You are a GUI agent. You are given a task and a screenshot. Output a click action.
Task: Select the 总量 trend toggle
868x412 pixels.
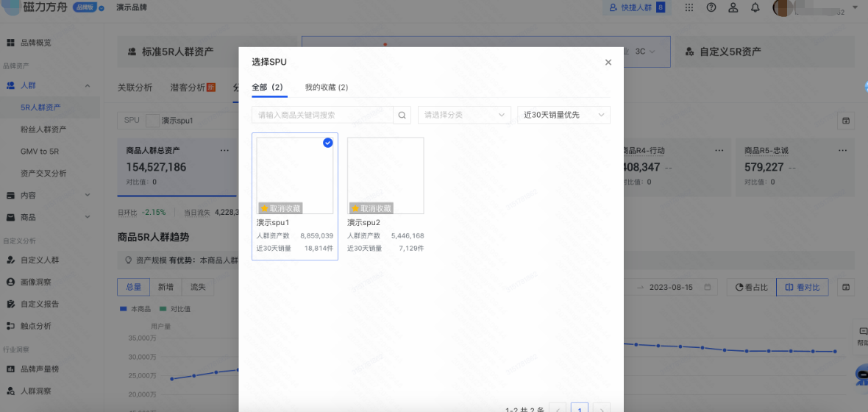coord(133,287)
